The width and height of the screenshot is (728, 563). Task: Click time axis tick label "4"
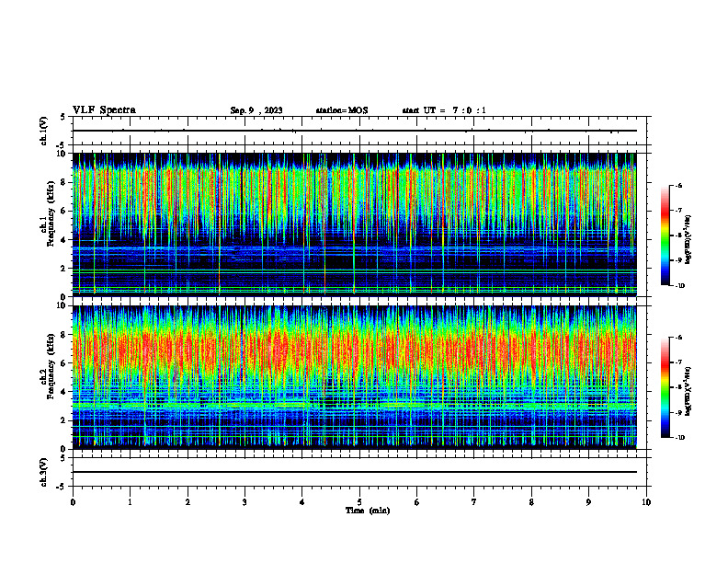pyautogui.click(x=302, y=502)
